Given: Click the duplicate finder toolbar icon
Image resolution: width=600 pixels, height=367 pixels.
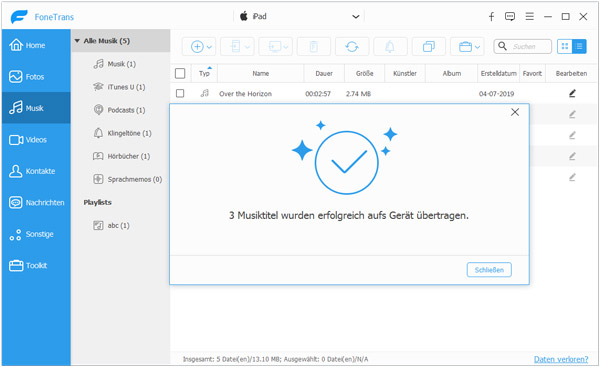Looking at the screenshot, I should [429, 47].
